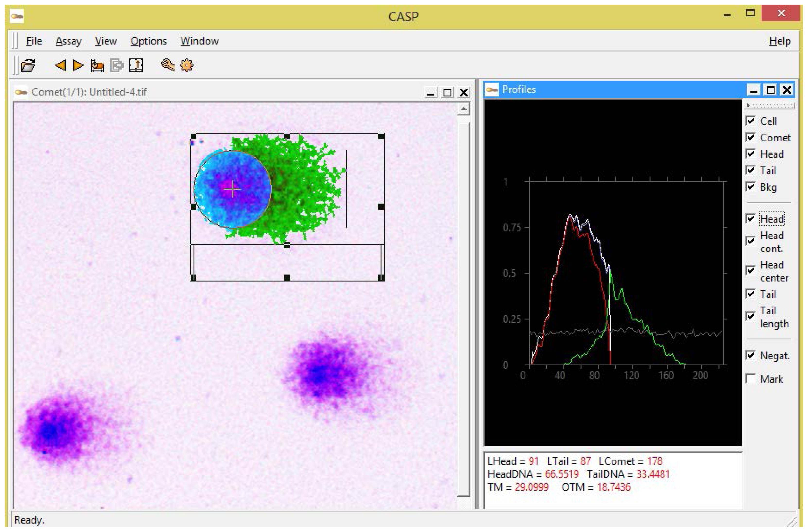
Task: Open the Help menu
Action: 780,41
